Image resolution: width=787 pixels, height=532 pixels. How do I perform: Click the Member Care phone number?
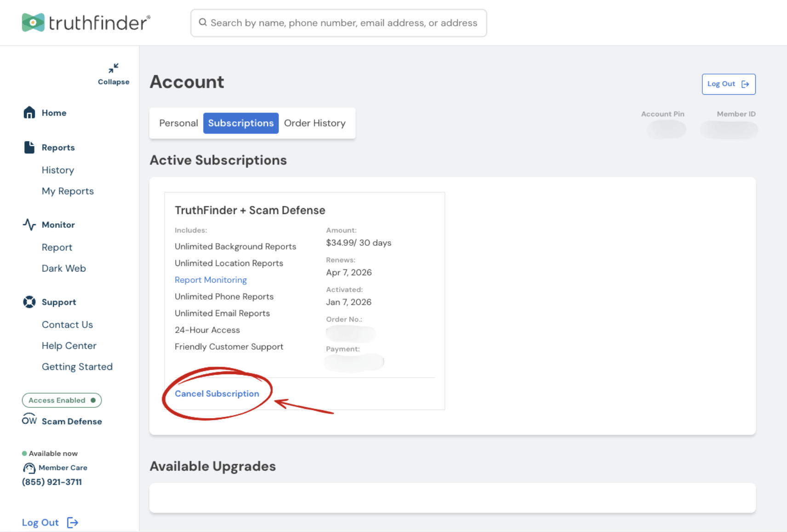[52, 482]
